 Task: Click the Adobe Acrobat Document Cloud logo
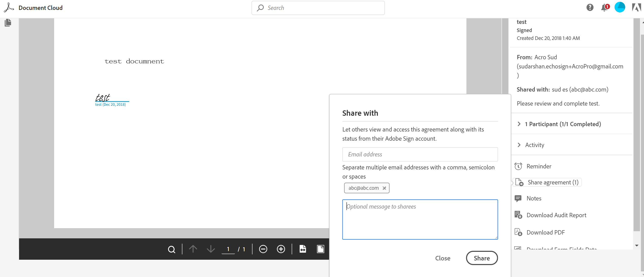point(9,8)
